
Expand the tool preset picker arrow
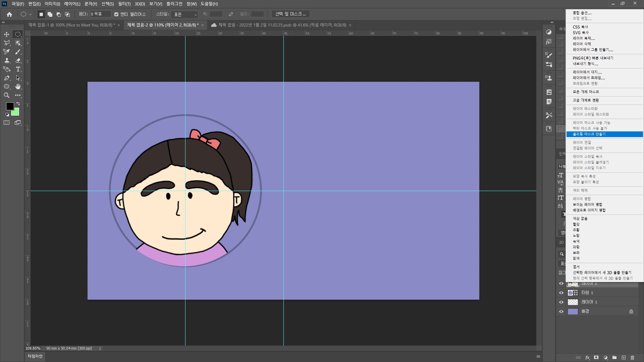point(30,14)
